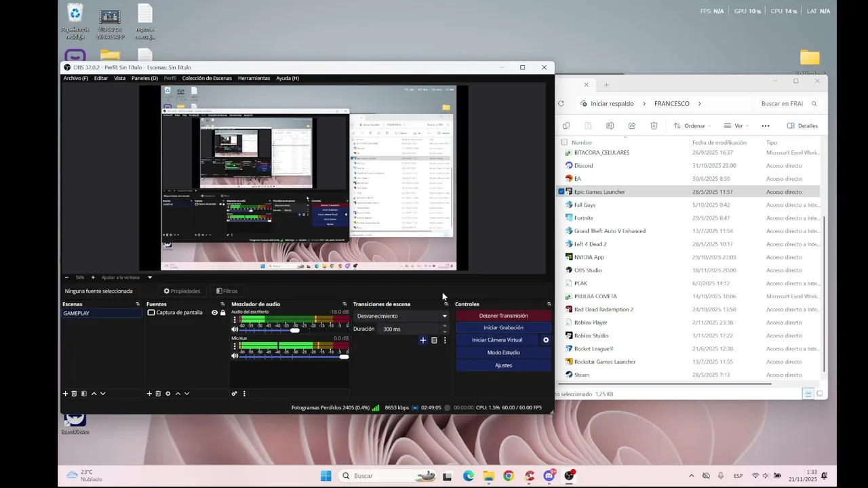Increase Duración with up arrow

[445, 326]
